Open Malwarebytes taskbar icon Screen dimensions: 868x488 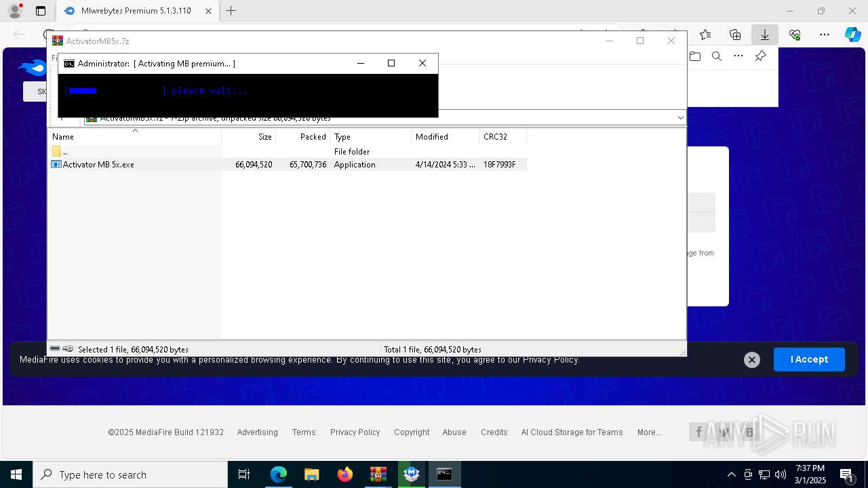point(412,474)
